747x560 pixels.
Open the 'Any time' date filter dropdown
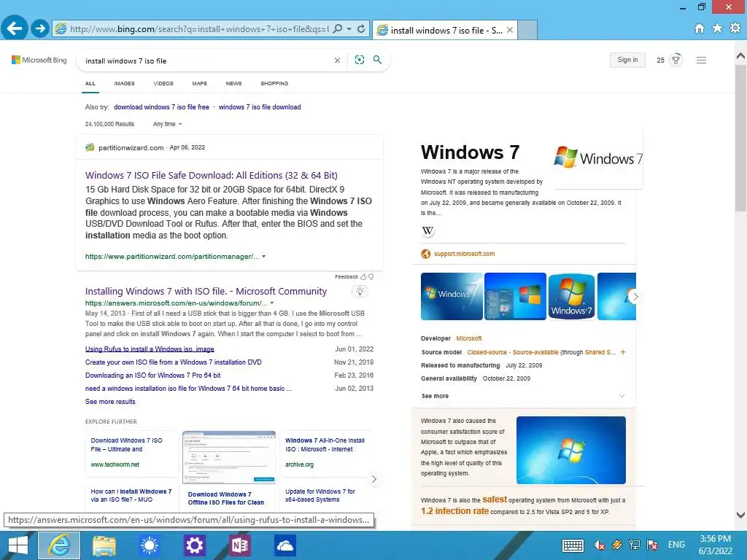click(167, 124)
